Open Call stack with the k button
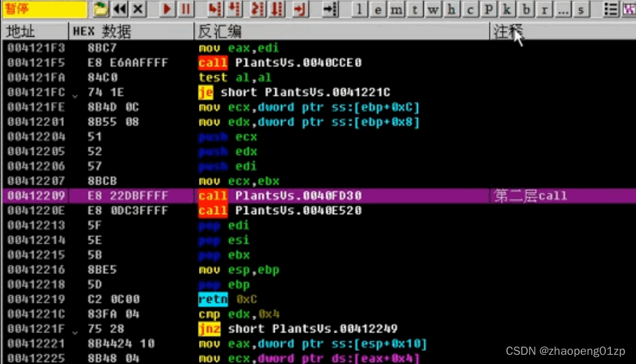636x364 pixels. (x=507, y=9)
